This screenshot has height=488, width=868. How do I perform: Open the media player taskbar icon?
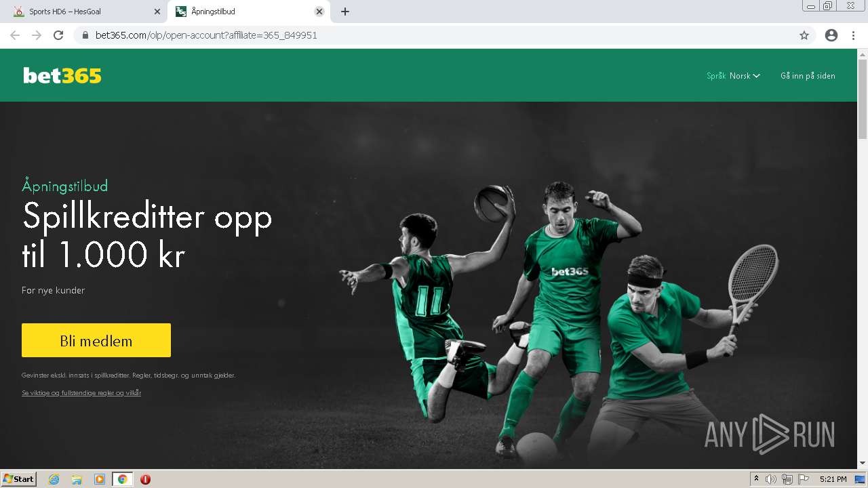point(100,479)
